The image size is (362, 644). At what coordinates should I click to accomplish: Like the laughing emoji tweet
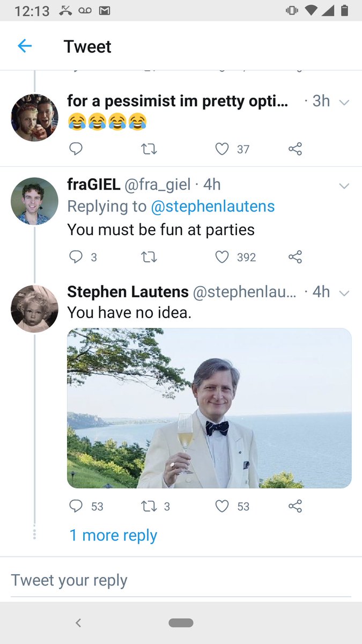[222, 149]
